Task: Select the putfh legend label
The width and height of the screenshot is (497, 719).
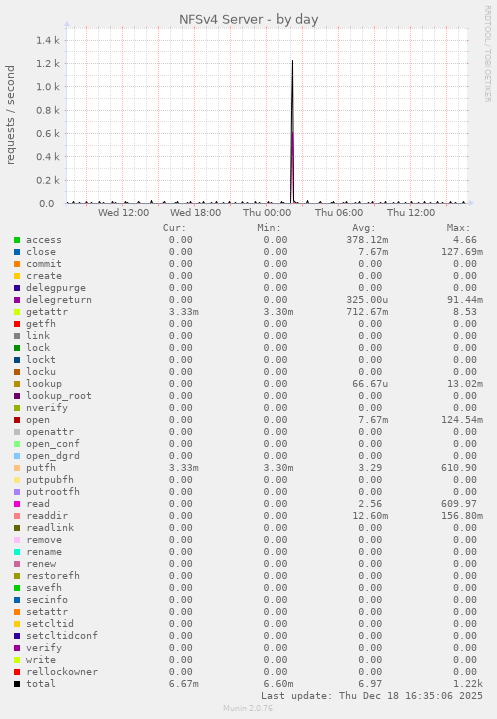Action: 41,468
